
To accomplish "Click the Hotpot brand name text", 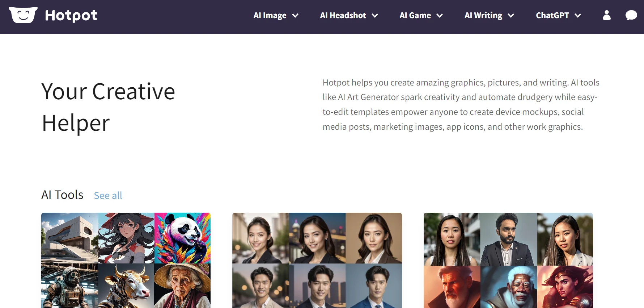I will 71,16.
